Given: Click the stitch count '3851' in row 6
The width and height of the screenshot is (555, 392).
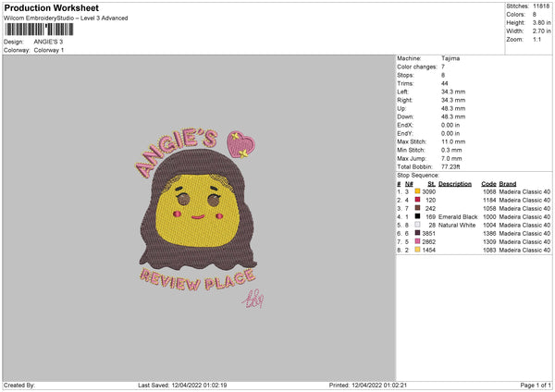Looking at the screenshot, I should tap(428, 234).
